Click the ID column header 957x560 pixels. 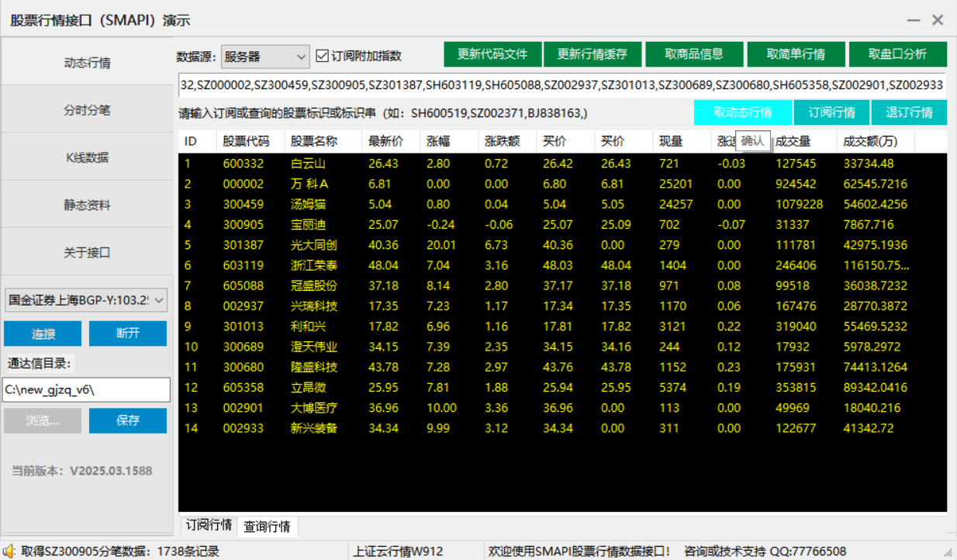click(x=198, y=141)
